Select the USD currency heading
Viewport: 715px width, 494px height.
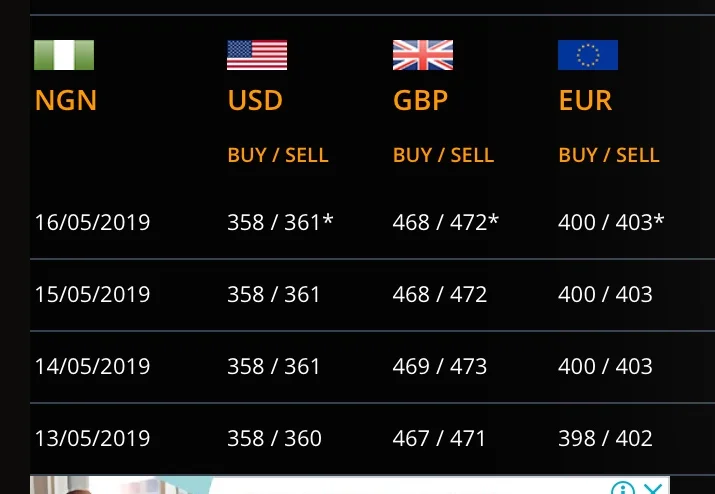[x=255, y=101]
